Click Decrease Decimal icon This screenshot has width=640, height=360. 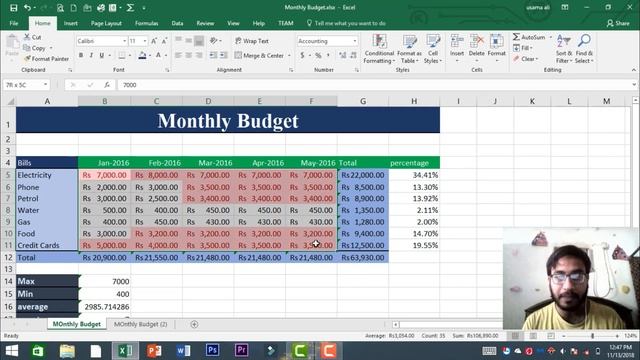(x=353, y=55)
